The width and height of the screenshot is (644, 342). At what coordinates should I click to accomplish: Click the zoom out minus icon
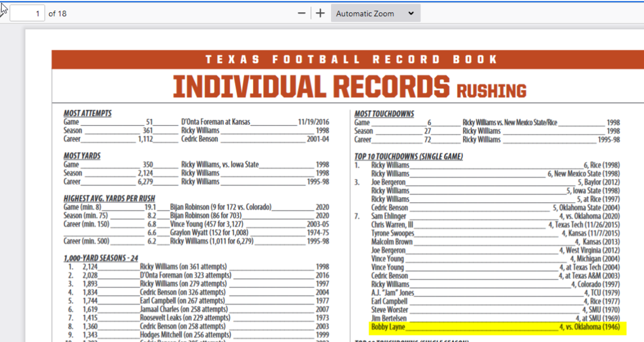[301, 14]
